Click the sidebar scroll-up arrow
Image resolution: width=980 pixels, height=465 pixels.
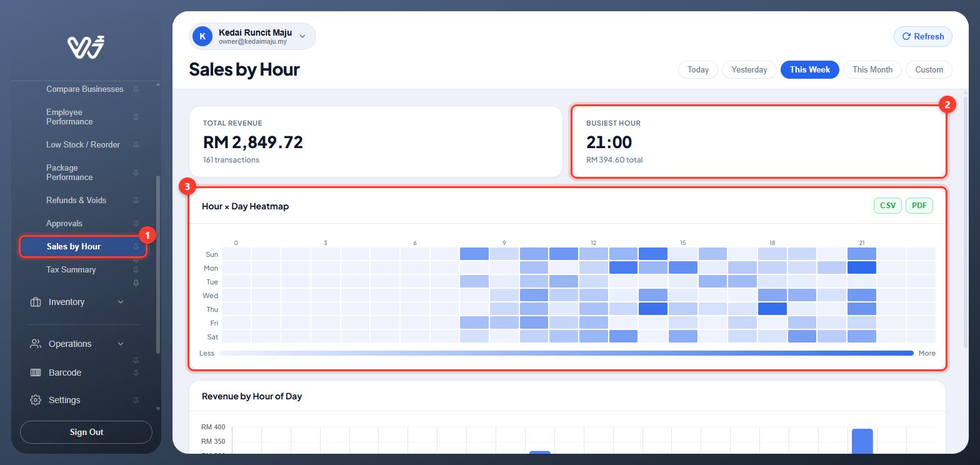click(158, 84)
